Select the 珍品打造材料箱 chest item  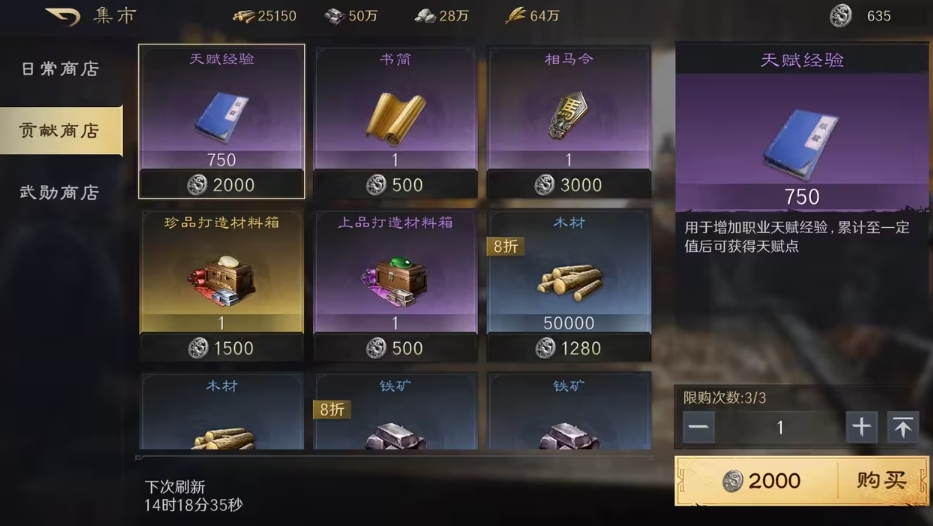pyautogui.click(x=221, y=285)
